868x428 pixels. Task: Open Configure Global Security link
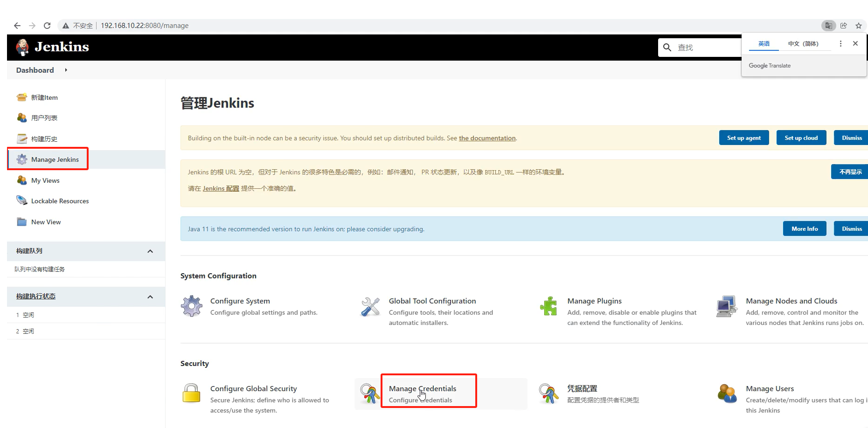click(254, 389)
